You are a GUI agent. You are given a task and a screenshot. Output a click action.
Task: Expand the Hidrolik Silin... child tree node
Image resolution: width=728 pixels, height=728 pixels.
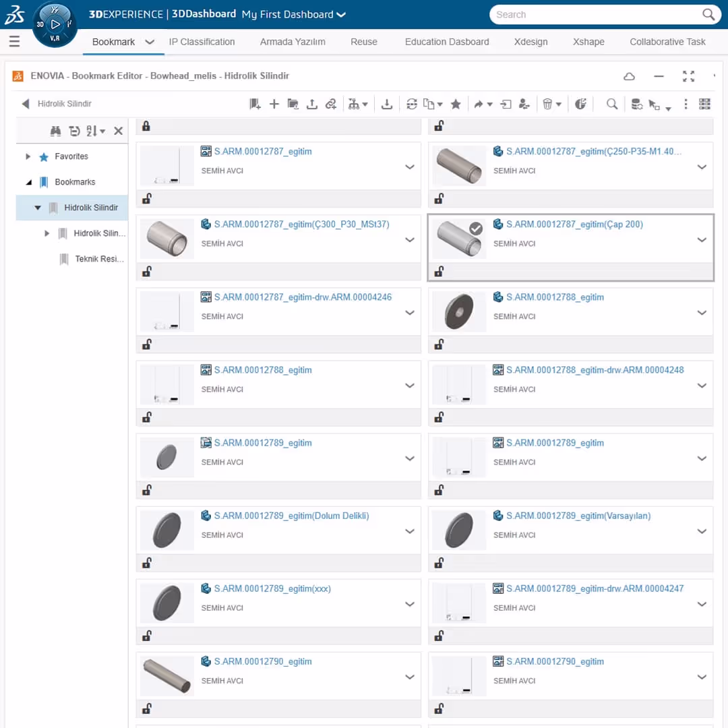[47, 233]
